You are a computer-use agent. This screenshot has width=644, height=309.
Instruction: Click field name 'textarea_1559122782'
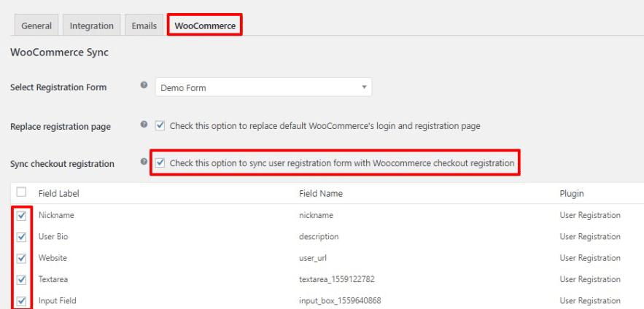coord(337,279)
